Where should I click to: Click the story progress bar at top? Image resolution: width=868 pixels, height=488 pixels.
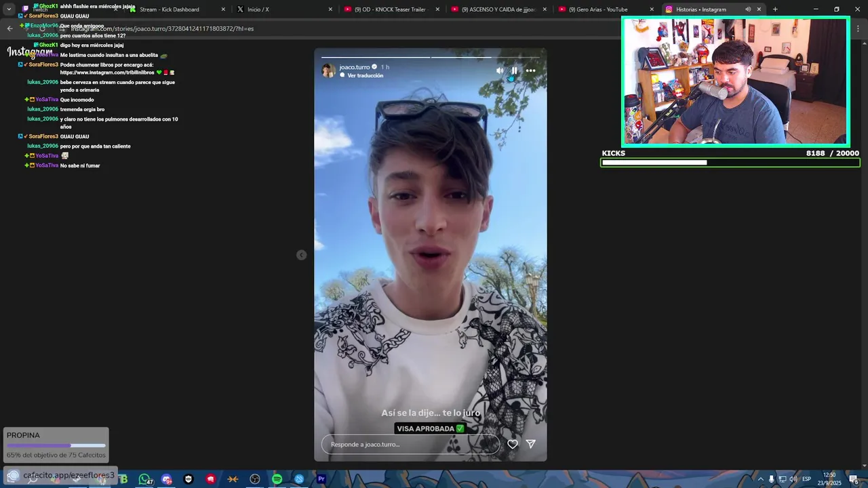tap(431, 57)
